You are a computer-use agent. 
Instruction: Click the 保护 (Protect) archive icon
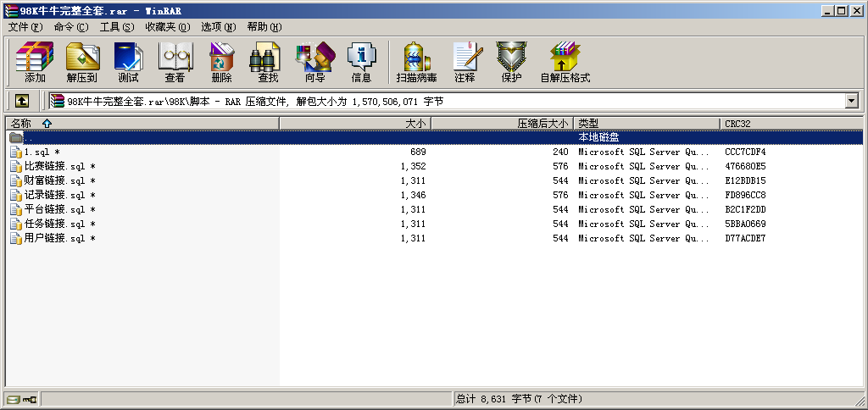tap(511, 62)
